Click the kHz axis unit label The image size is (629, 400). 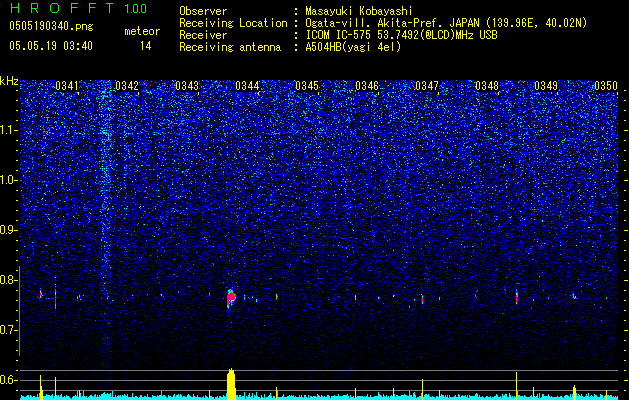pyautogui.click(x=9, y=81)
